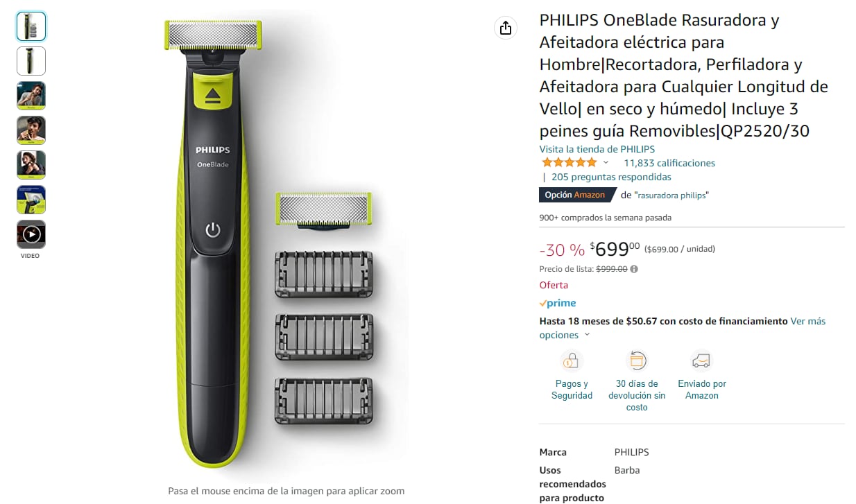Viewport: 856px width, 504px height.
Task: Click the 'rasuradora philips' keyword link
Action: coord(671,195)
